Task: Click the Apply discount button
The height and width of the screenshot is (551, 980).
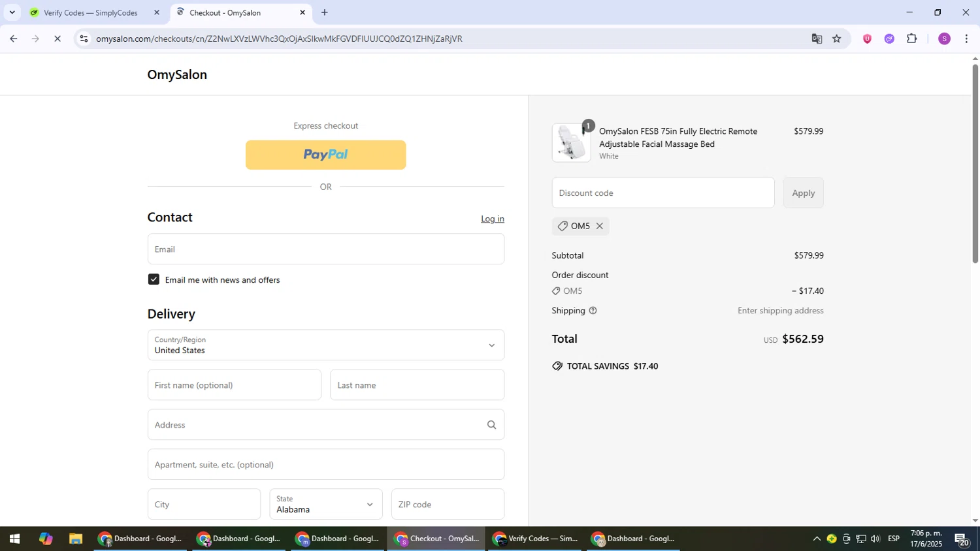Action: (x=803, y=193)
